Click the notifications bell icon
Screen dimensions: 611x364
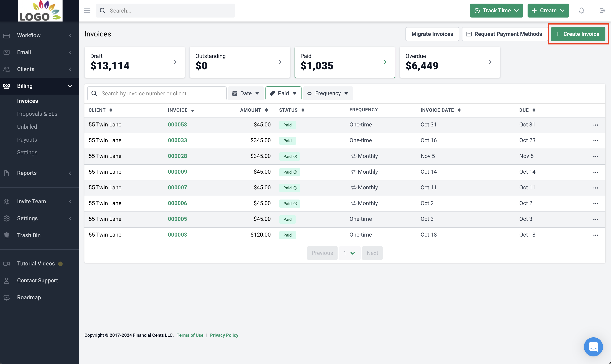[582, 10]
